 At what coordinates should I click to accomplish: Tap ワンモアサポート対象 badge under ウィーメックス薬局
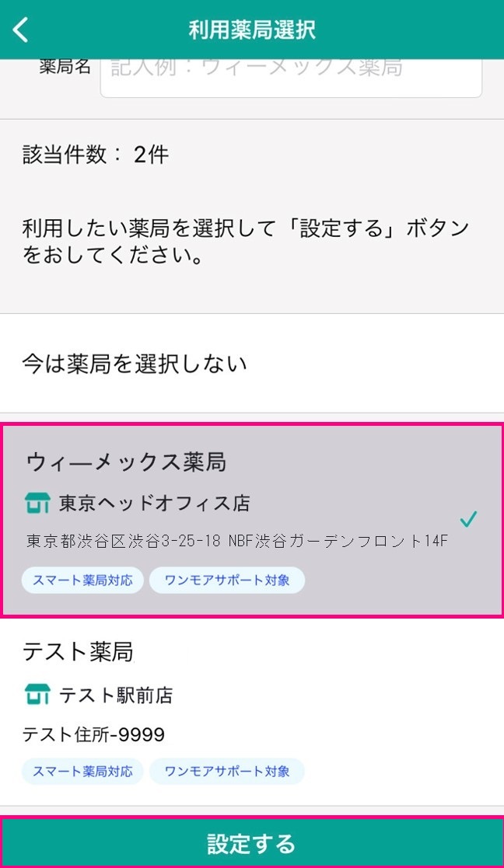point(227,580)
